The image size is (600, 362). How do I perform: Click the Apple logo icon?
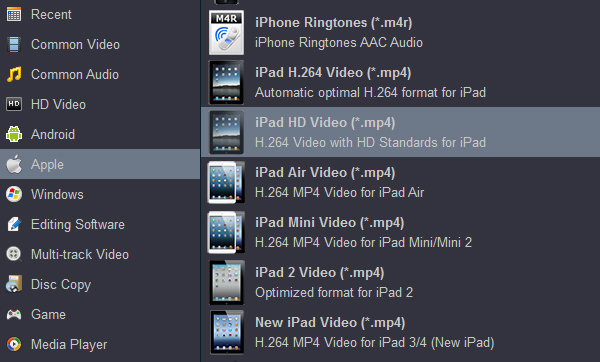(x=14, y=164)
